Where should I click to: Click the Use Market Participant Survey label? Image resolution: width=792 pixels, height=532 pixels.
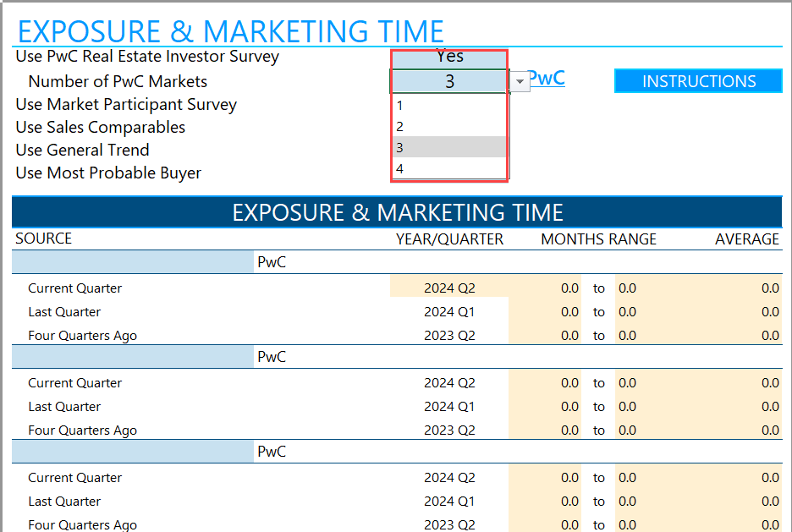pyautogui.click(x=126, y=105)
